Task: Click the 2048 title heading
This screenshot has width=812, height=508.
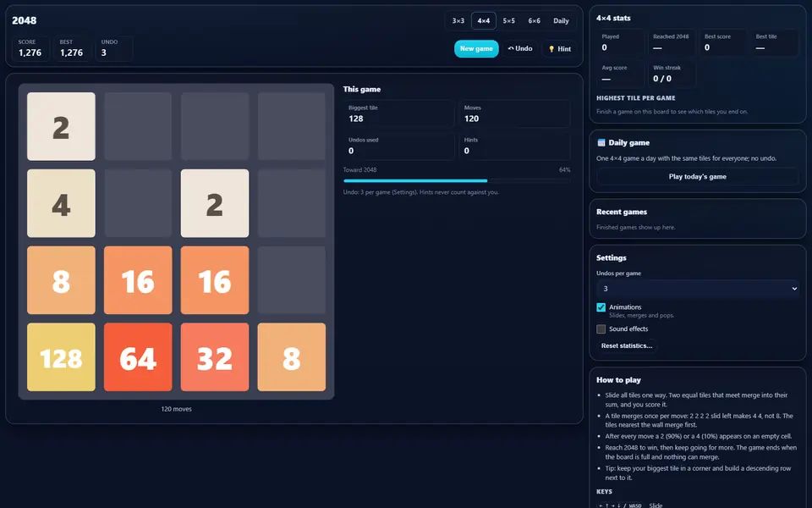Action: click(25, 20)
